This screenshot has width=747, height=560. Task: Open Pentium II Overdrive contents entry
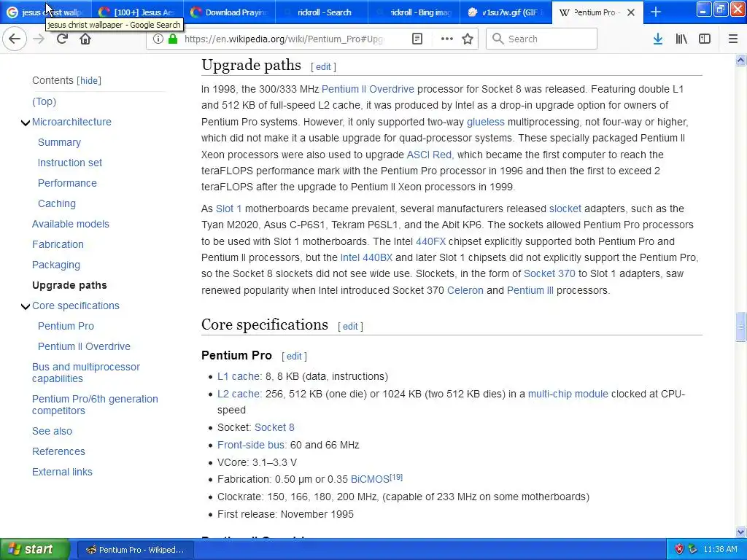[x=84, y=346]
